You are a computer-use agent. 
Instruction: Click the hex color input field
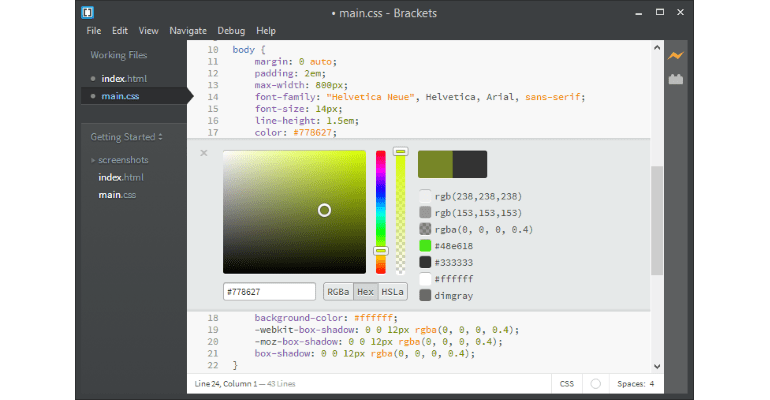tap(269, 292)
